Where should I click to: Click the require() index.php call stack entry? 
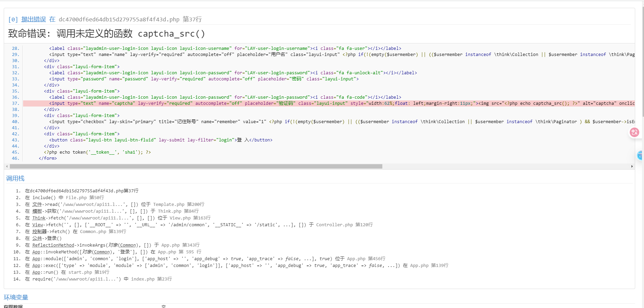[98, 279]
